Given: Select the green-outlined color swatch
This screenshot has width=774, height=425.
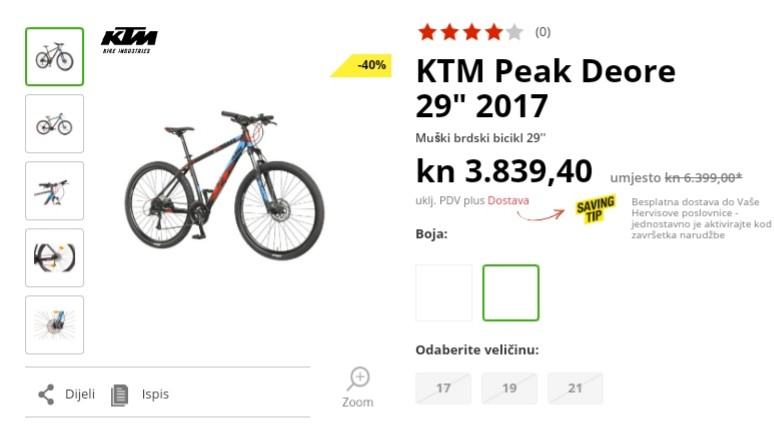Looking at the screenshot, I should 511,293.
